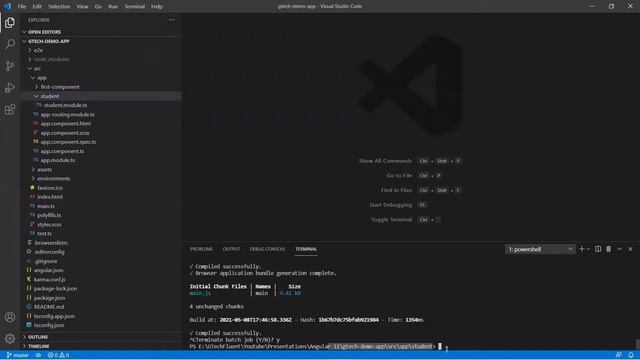The height and width of the screenshot is (360, 640).
Task: Open styles.scss file
Action: click(x=49, y=224)
